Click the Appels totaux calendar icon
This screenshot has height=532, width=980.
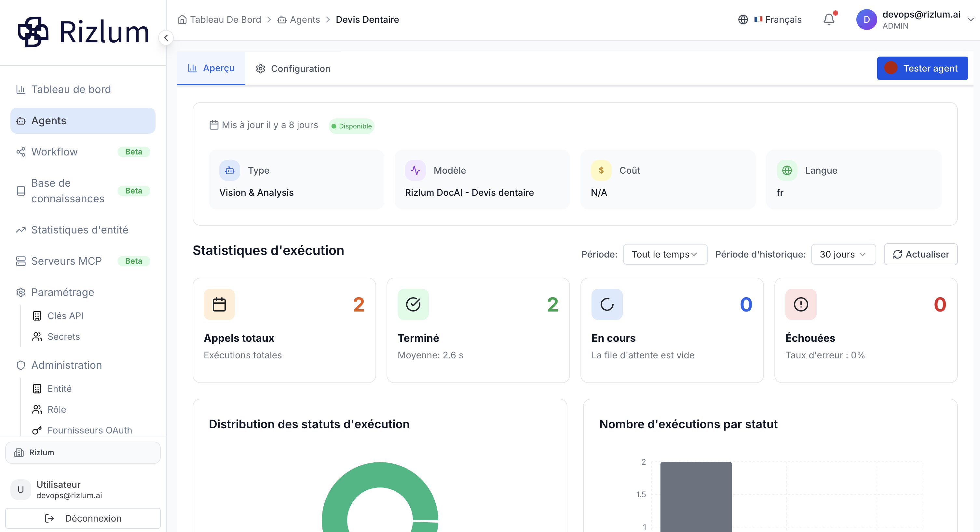(219, 304)
